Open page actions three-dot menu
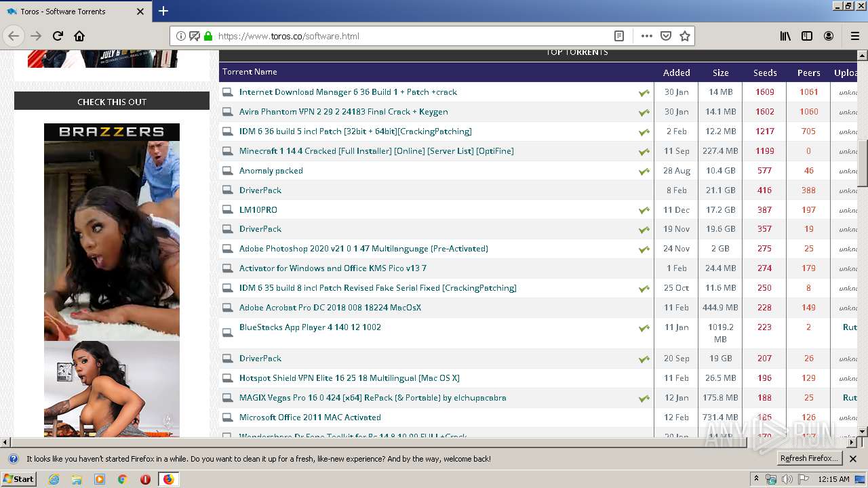Viewport: 868px width, 488px height. click(646, 36)
